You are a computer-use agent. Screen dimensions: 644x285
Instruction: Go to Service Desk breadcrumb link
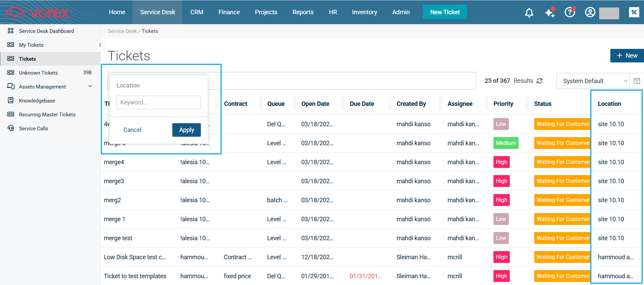pyautogui.click(x=122, y=31)
